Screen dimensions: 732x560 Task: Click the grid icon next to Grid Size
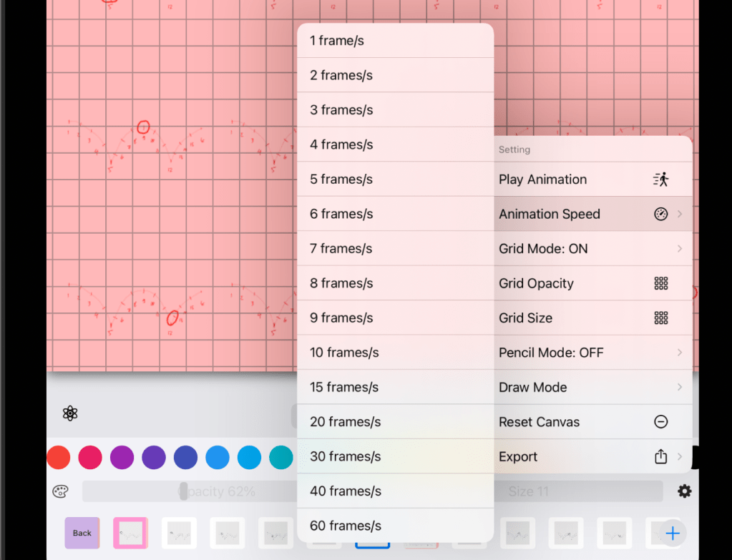click(660, 318)
